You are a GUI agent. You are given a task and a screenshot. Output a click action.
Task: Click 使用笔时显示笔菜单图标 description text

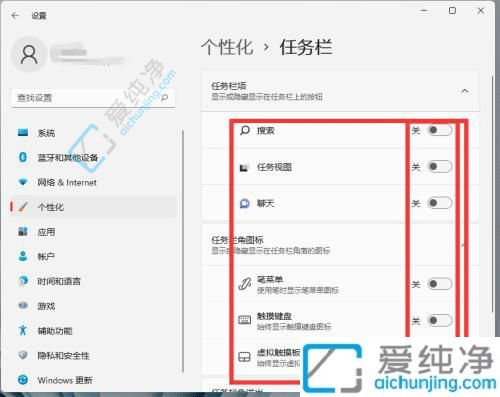pyautogui.click(x=297, y=290)
